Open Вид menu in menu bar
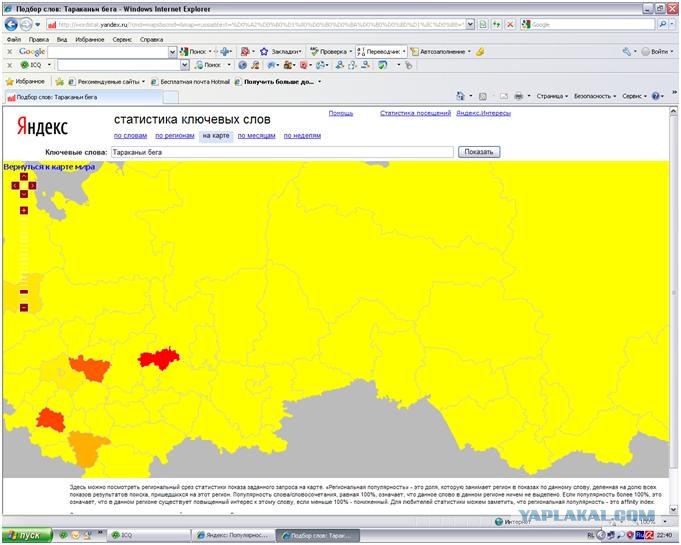This screenshot has width=681, height=545. point(62,40)
